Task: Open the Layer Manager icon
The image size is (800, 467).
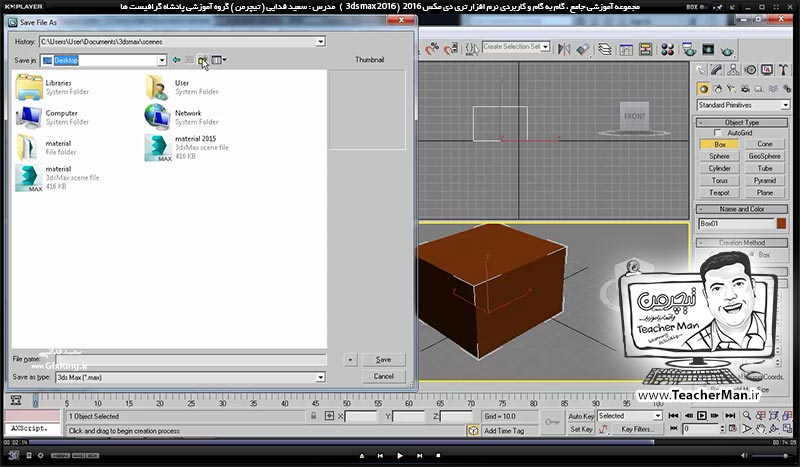Action: (x=605, y=49)
